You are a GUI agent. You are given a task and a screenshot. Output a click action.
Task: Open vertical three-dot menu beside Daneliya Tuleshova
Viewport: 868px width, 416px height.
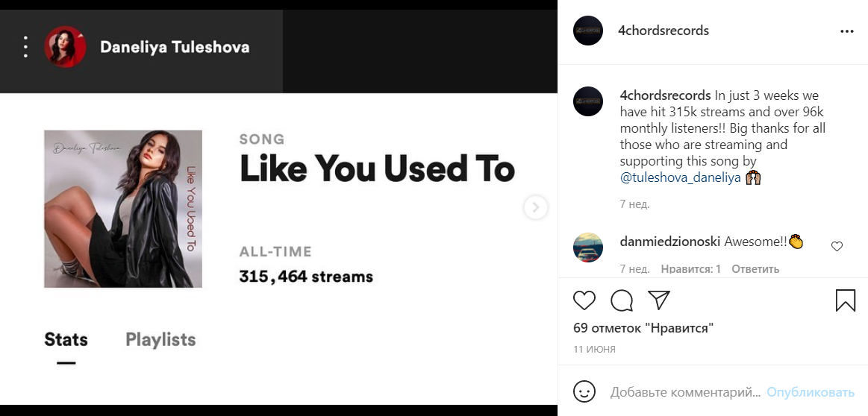click(x=25, y=47)
